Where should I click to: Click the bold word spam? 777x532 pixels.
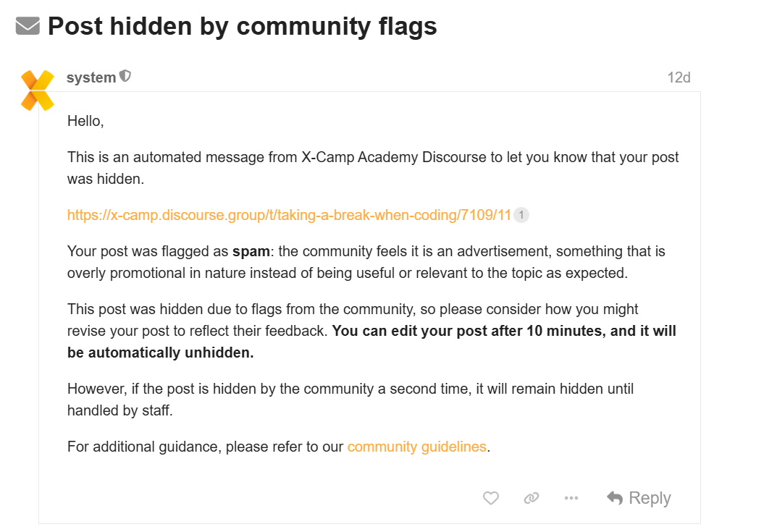click(x=251, y=252)
